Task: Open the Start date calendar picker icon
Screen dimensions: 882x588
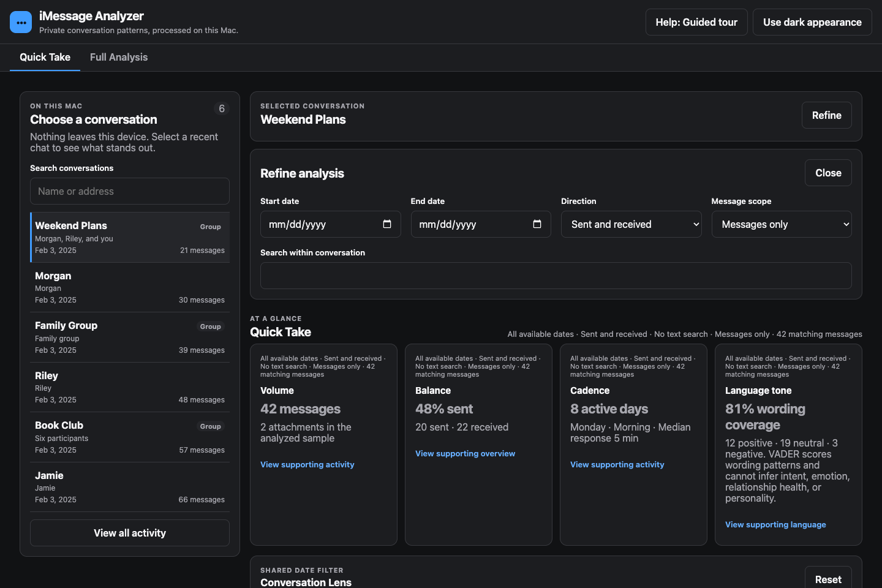Action: (x=387, y=224)
